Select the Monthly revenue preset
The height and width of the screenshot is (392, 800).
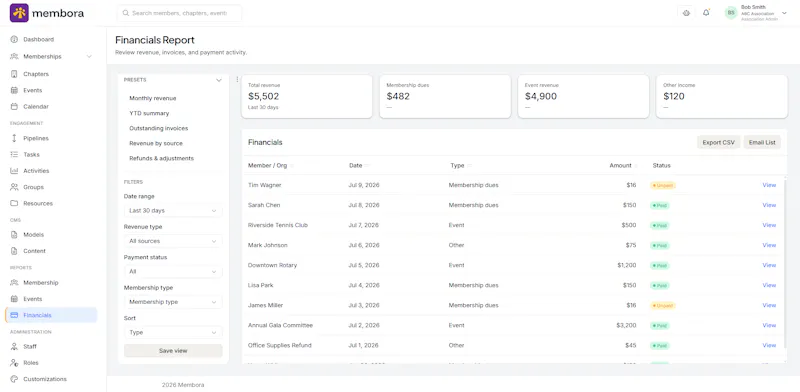[153, 98]
